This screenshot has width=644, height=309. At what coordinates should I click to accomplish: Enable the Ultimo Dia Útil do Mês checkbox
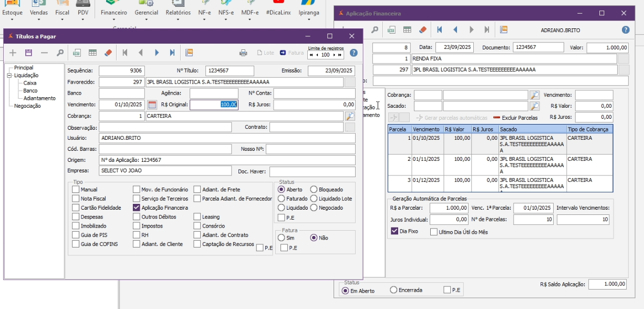pos(434,232)
